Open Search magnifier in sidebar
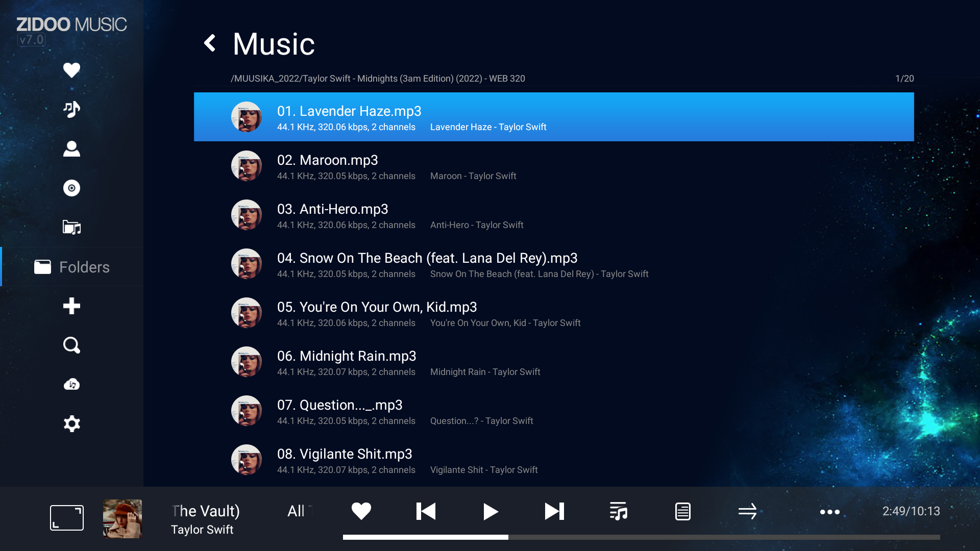 pos(71,345)
